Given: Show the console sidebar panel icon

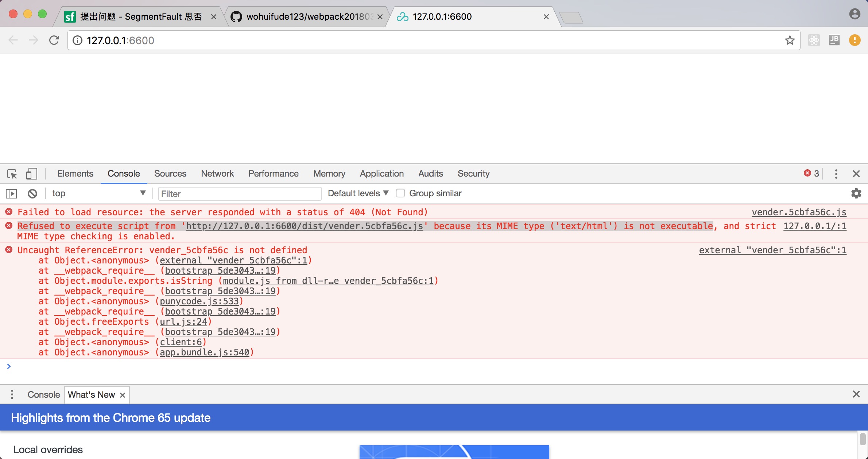Looking at the screenshot, I should [11, 193].
